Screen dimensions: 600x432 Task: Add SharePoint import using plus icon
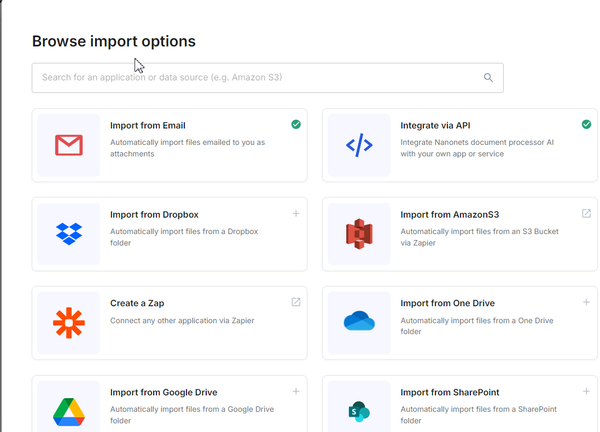(586, 391)
